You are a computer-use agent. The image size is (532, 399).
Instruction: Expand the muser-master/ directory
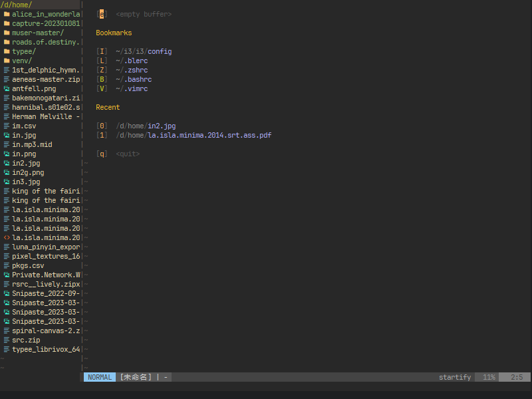click(38, 33)
